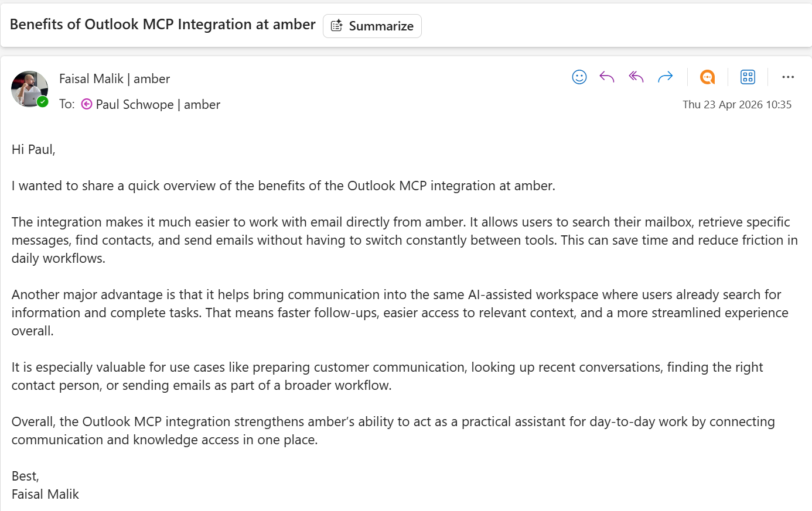Open recipient Paul Schwope | amber contact card
The height and width of the screenshot is (511, 812).
click(158, 104)
